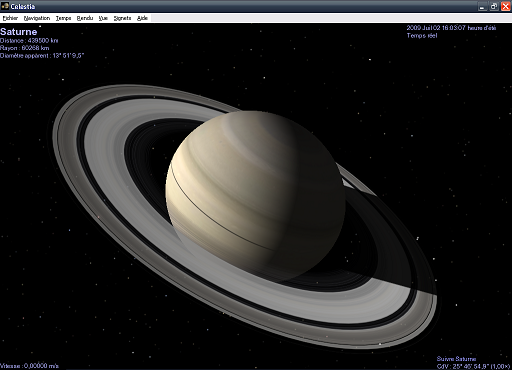Screen dimensions: 512x370
Task: Close the Celestia window
Action: click(506, 7)
